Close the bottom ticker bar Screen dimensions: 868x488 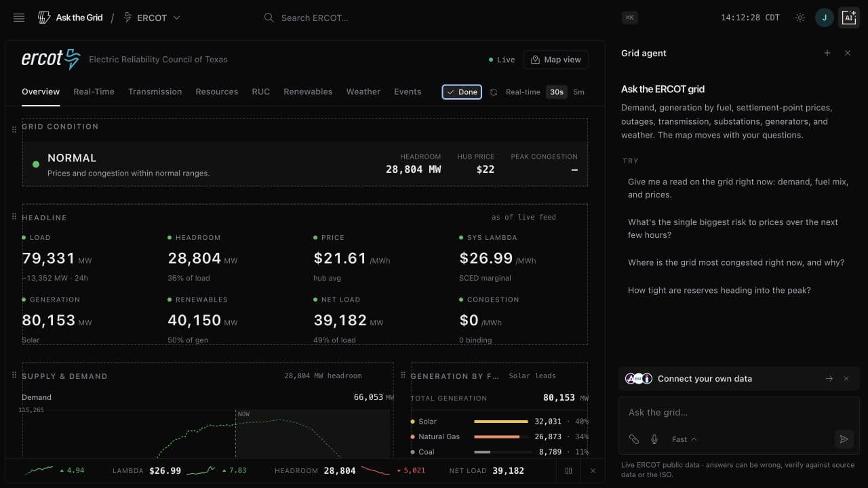(593, 470)
